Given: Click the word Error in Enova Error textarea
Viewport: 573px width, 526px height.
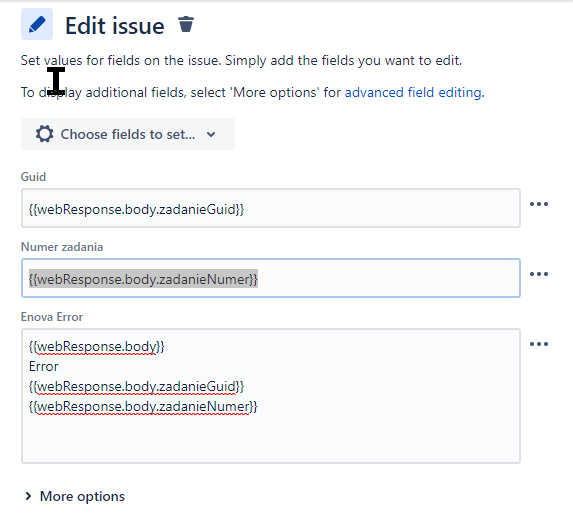Looking at the screenshot, I should pyautogui.click(x=43, y=366).
